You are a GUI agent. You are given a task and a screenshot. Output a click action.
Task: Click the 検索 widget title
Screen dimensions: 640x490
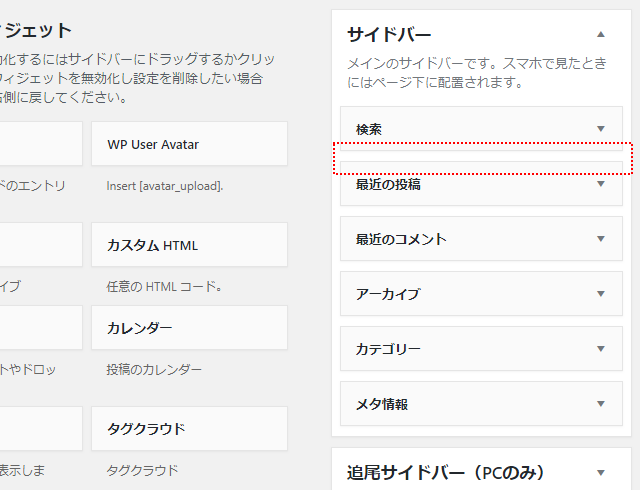click(x=369, y=130)
